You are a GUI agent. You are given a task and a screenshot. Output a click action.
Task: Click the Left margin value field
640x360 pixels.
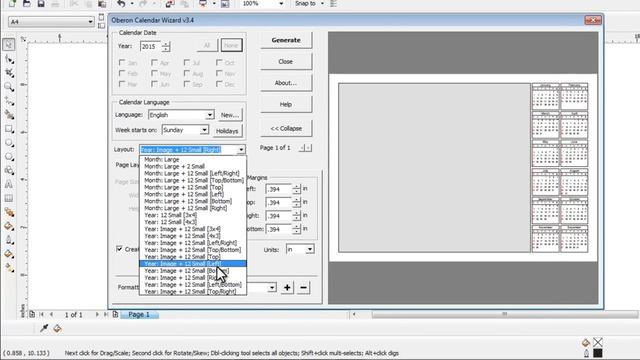pyautogui.click(x=278, y=189)
